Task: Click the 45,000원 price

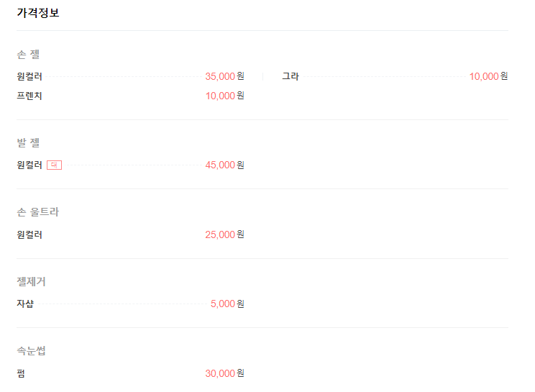Action: click(x=225, y=165)
